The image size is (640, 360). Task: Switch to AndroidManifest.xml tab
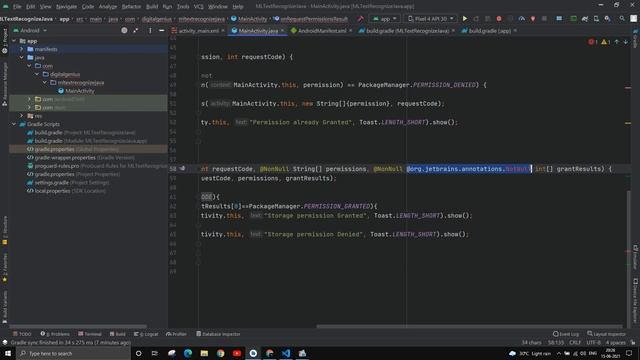(322, 31)
